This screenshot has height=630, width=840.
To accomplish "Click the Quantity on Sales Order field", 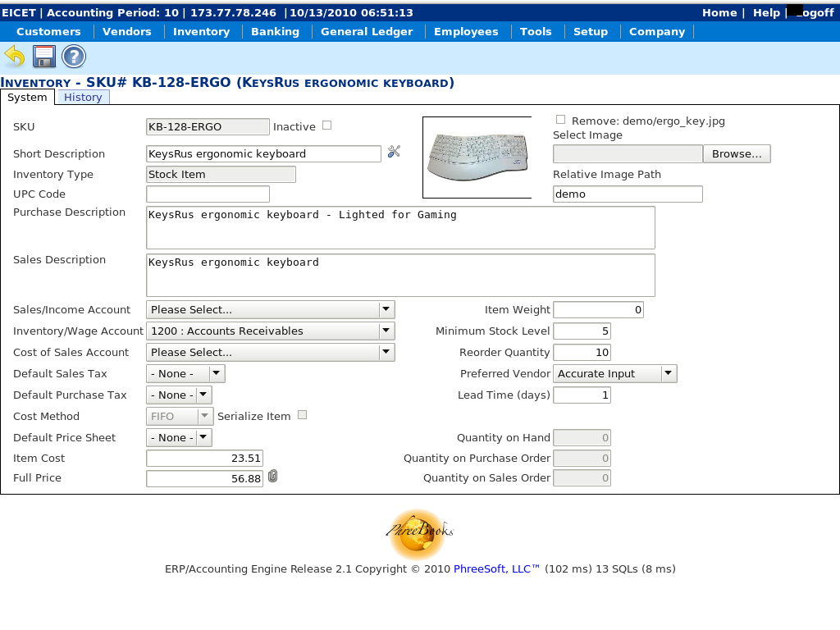I will coord(582,478).
